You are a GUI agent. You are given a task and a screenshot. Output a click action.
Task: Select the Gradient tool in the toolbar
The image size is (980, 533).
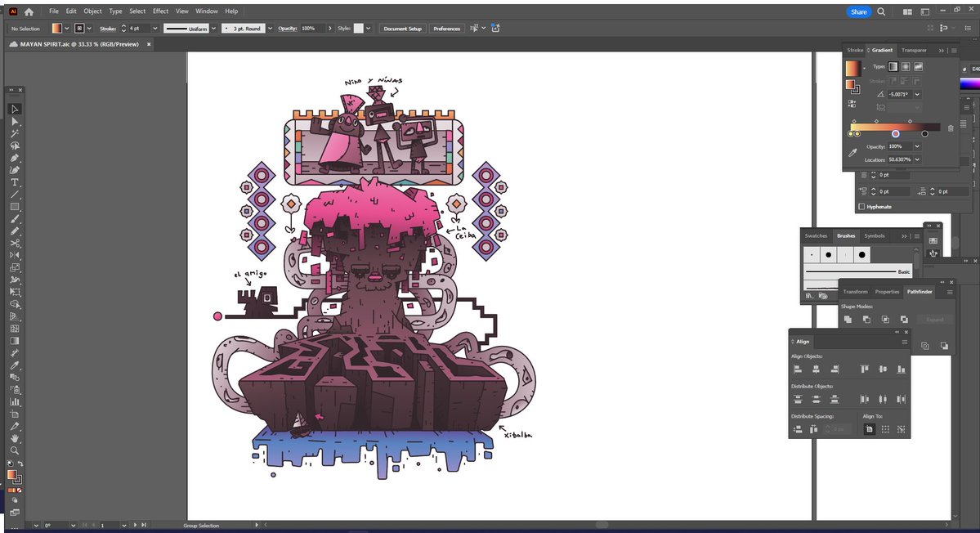click(x=15, y=341)
